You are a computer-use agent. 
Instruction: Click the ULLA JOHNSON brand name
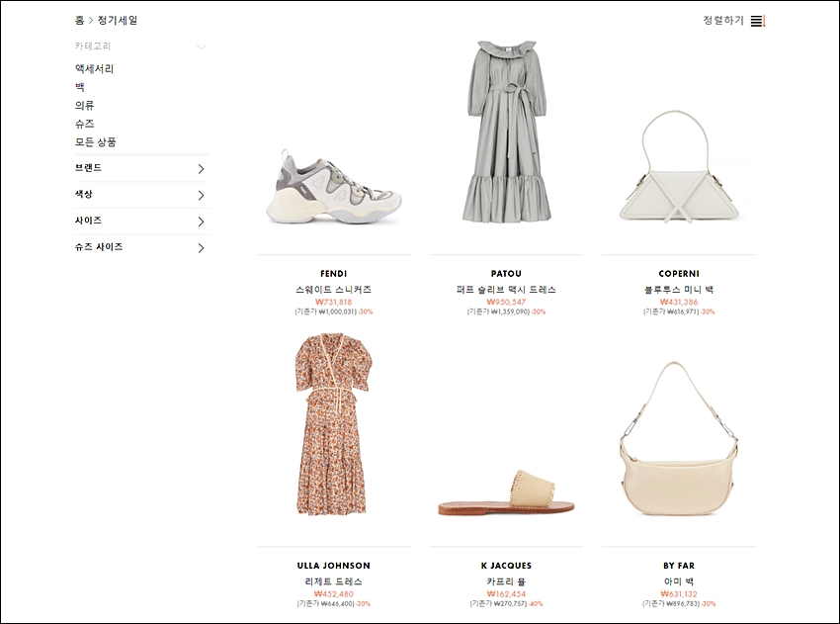[x=334, y=566]
